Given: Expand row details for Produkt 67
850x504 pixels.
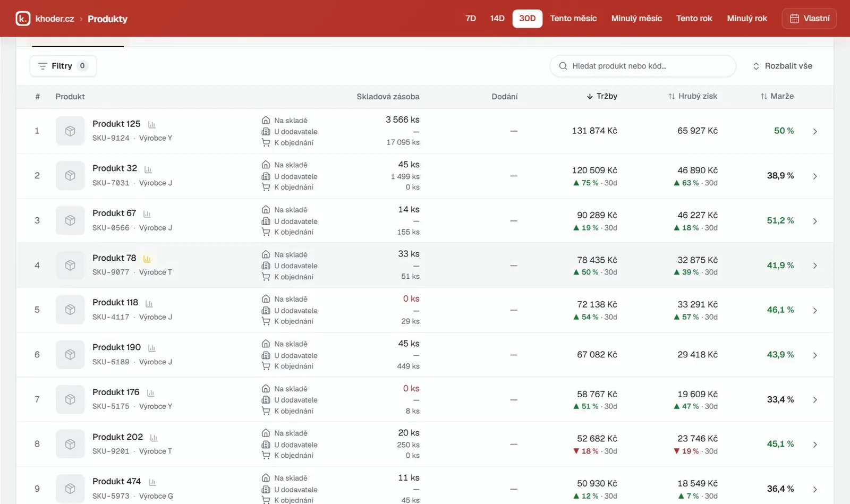Looking at the screenshot, I should coord(815,221).
